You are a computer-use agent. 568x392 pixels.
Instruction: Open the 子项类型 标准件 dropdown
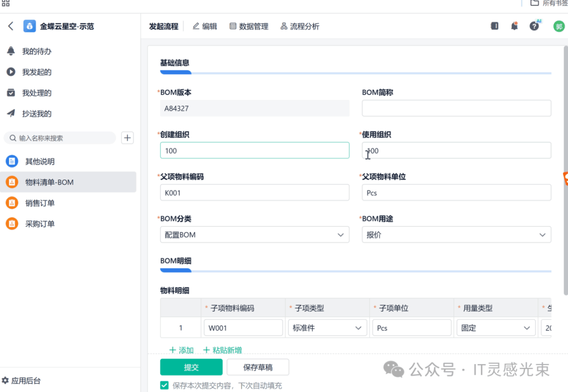[327, 328]
